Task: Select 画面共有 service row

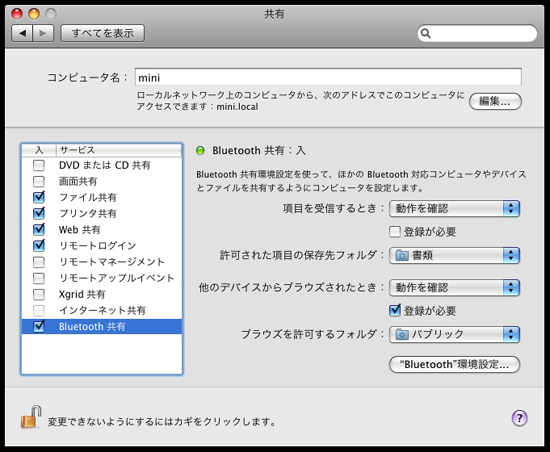Action: pos(102,181)
